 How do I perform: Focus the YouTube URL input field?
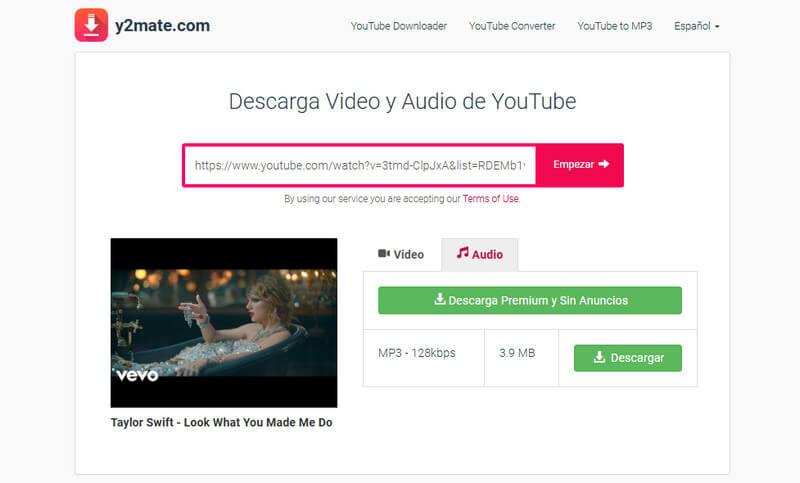tap(360, 165)
